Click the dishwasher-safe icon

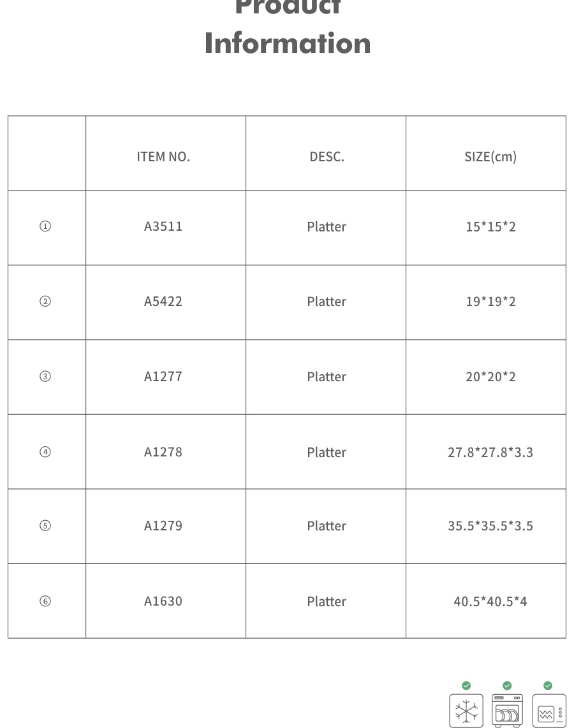507,711
